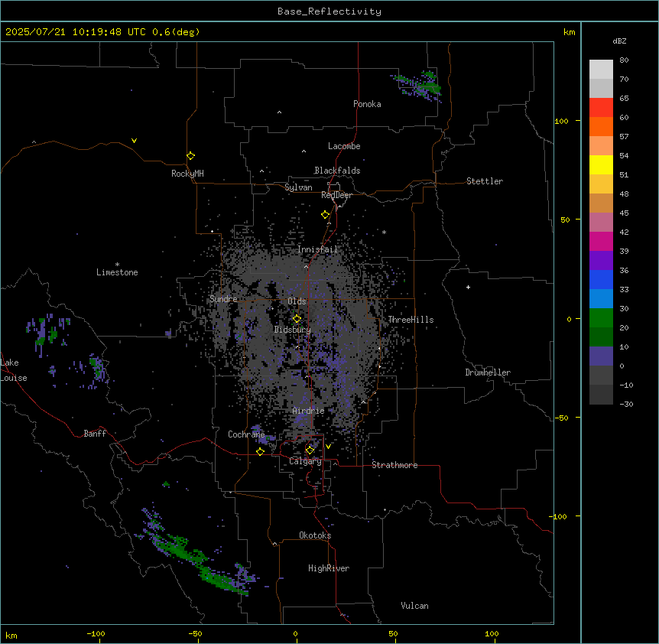
Task: Click the Innisfail label
Action: (317, 249)
